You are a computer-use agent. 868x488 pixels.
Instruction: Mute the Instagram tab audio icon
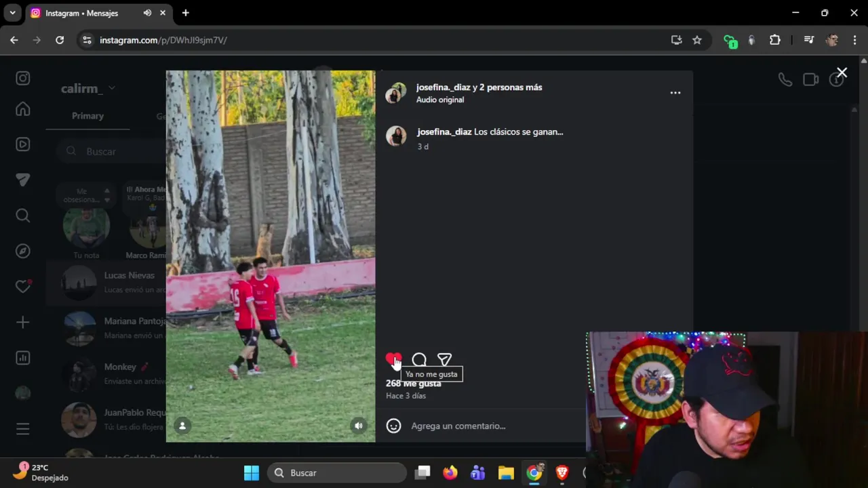click(147, 13)
